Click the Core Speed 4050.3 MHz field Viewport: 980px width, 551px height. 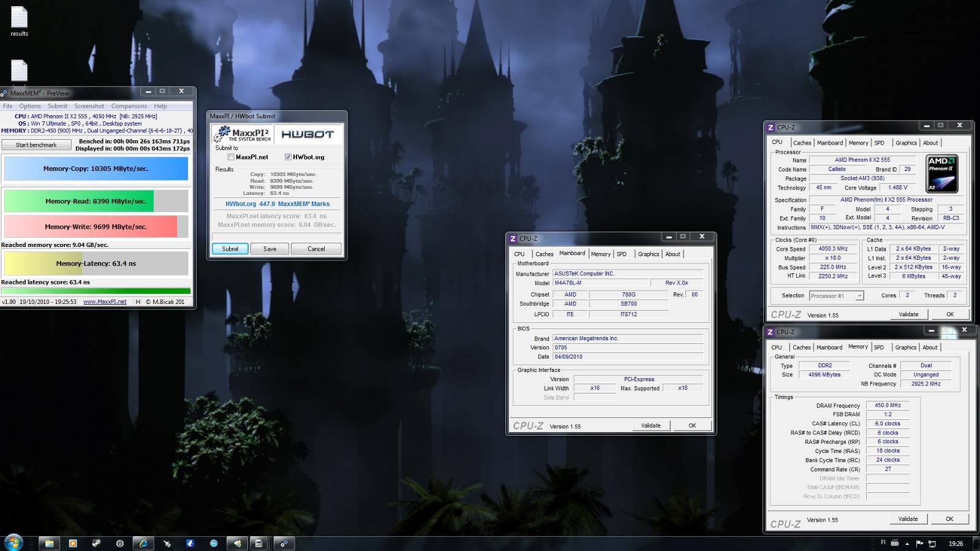coord(833,249)
